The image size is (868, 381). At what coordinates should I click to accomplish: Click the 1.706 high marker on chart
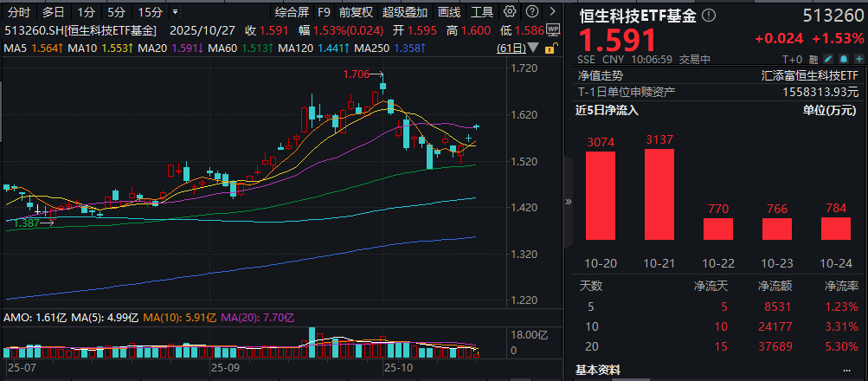point(357,75)
